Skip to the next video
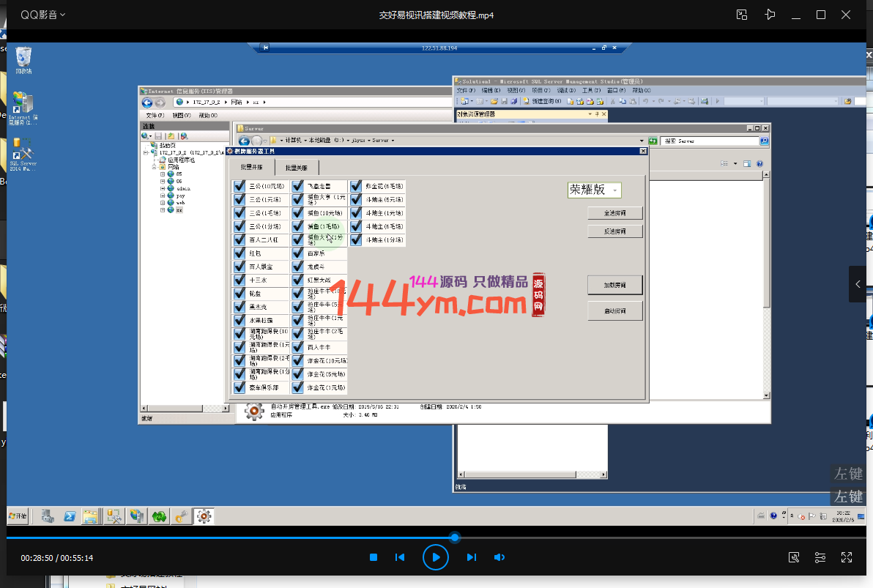873x588 pixels. [x=472, y=557]
